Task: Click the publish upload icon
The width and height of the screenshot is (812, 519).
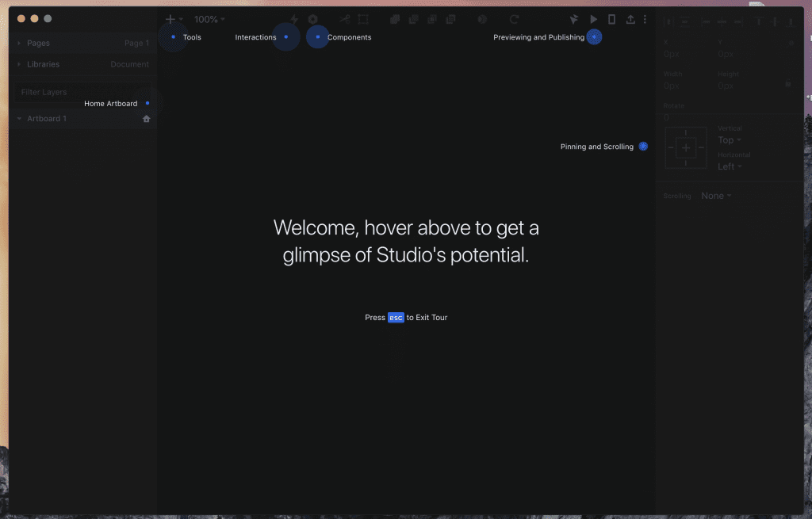Action: click(630, 18)
